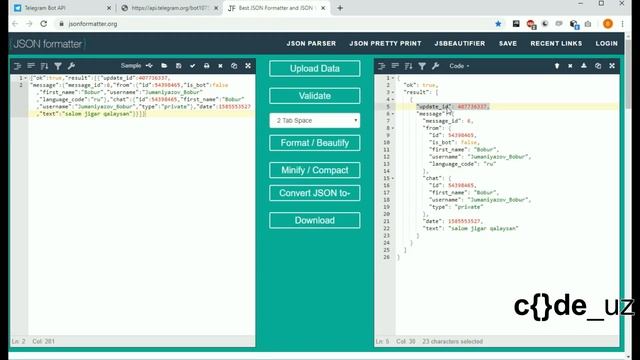Click inside the left JSON input editor
The height and width of the screenshot is (360, 640).
click(x=141, y=204)
